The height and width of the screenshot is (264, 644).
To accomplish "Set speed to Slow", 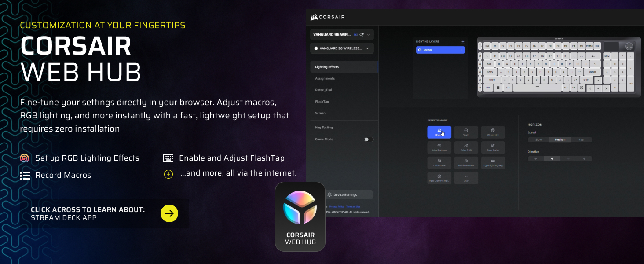I will point(538,139).
